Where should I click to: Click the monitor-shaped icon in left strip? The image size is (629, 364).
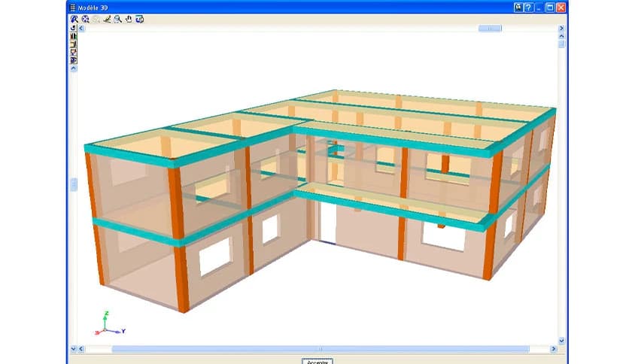point(74,52)
